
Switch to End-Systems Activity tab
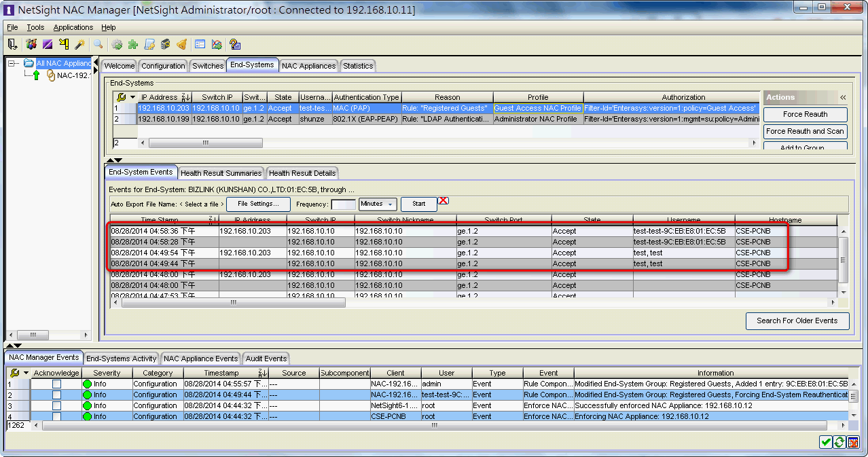122,359
